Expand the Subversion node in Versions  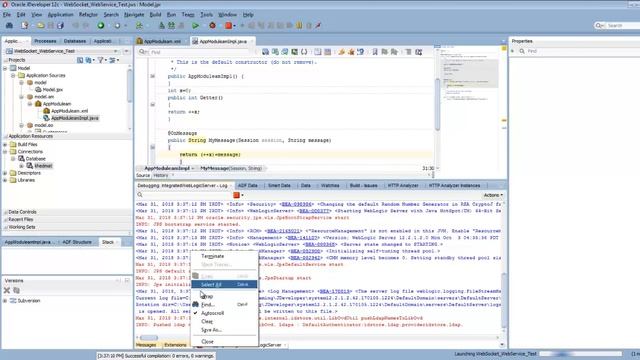(x=5, y=301)
